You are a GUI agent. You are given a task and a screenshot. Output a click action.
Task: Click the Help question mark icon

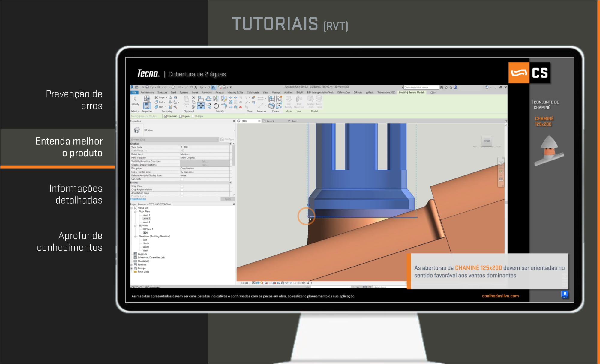coord(486,87)
